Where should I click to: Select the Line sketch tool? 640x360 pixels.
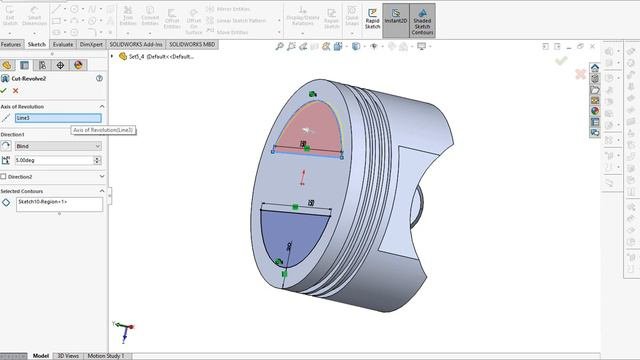[x=56, y=9]
